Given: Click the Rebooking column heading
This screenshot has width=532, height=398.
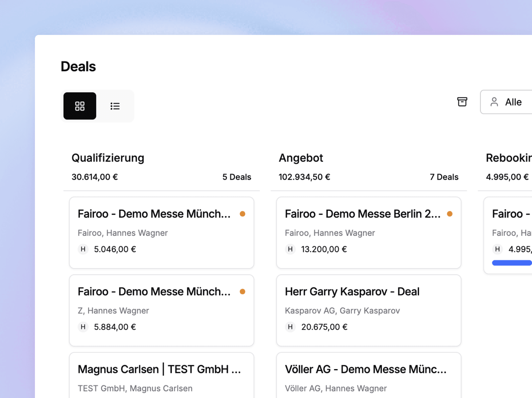Looking at the screenshot, I should (x=509, y=158).
